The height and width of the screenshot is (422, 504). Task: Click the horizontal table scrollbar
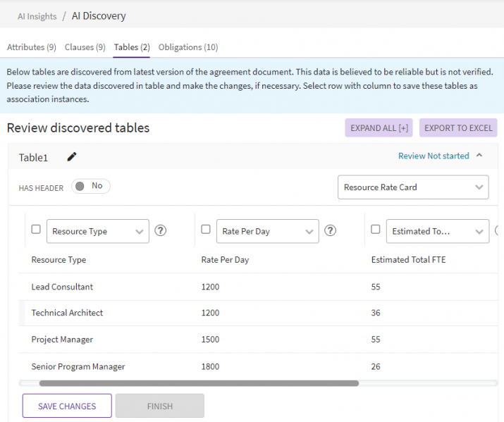pyautogui.click(x=199, y=383)
